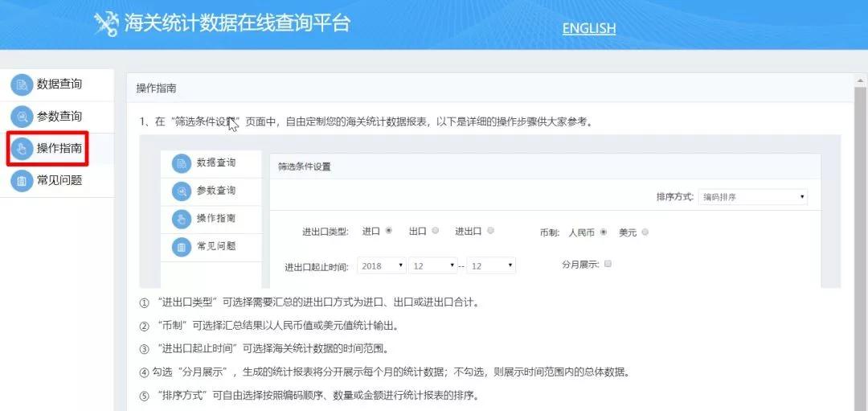Click instruction ⑤ about 排序方式
The width and height of the screenshot is (868, 411).
(x=309, y=396)
